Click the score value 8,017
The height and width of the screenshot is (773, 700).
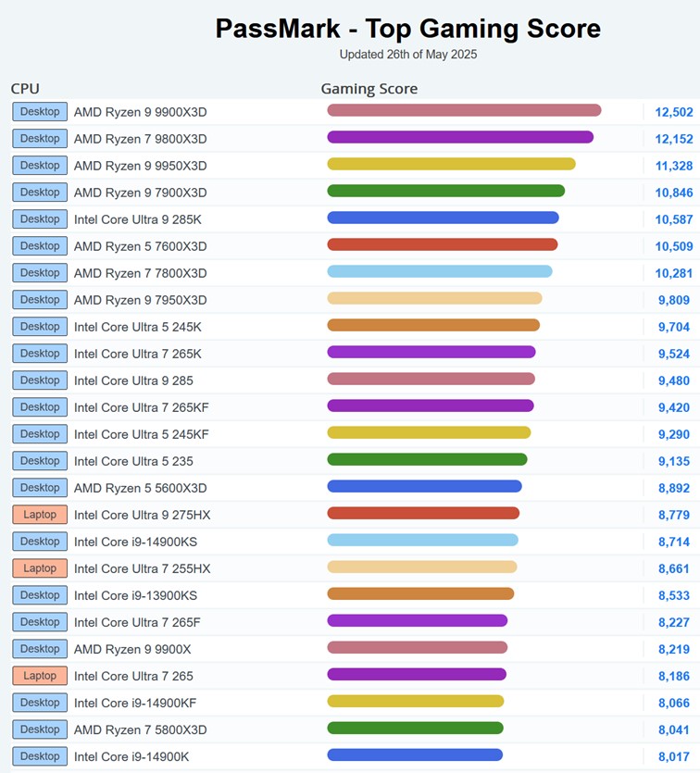[674, 756]
